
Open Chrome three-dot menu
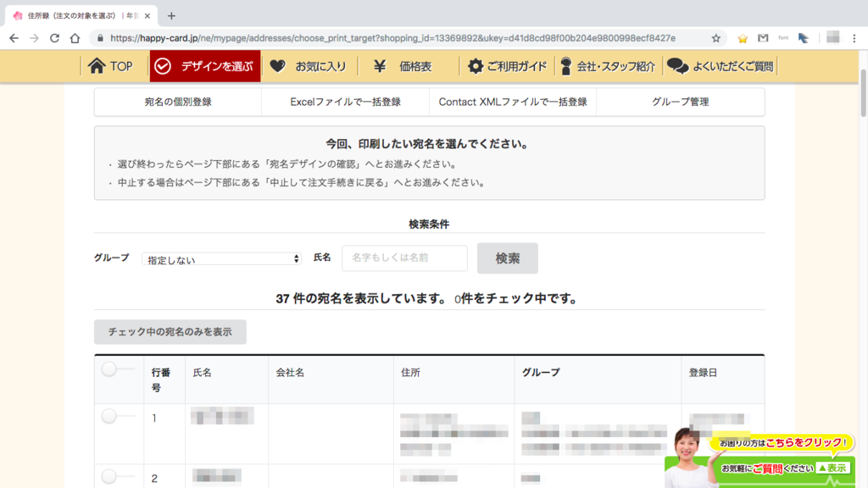(x=854, y=38)
